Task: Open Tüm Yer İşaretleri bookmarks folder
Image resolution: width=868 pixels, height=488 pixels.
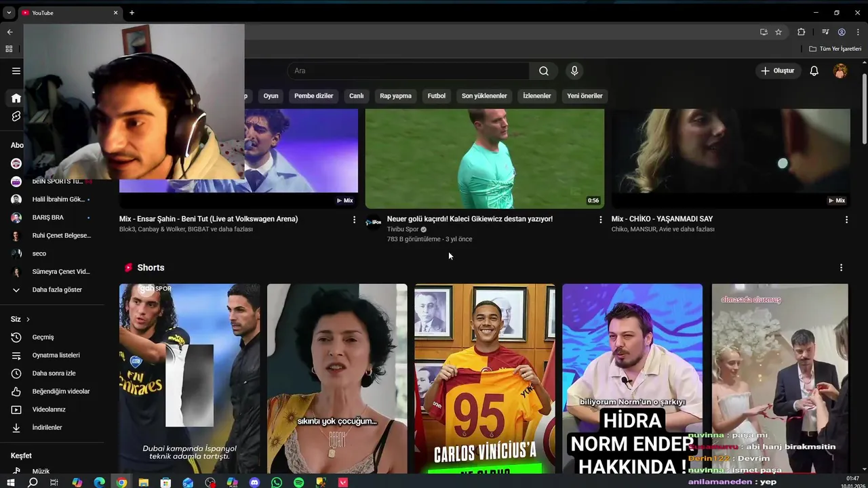Action: (x=835, y=49)
